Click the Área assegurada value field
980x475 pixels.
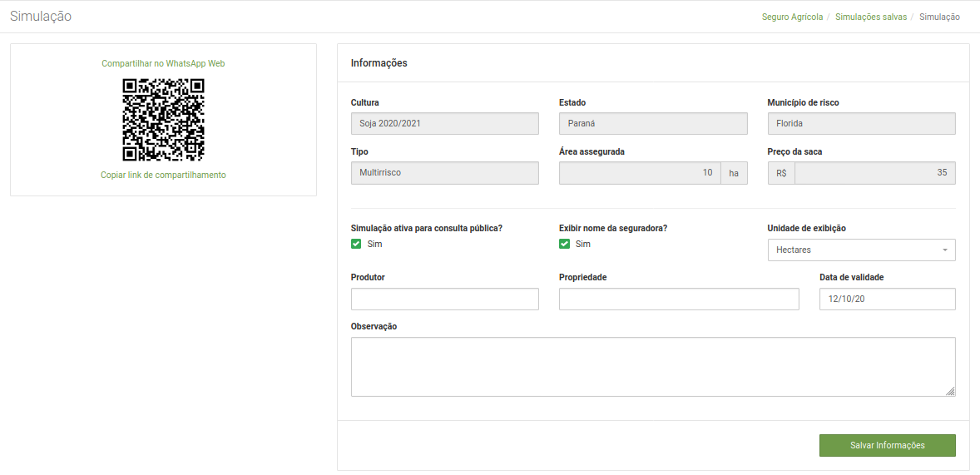tap(640, 173)
